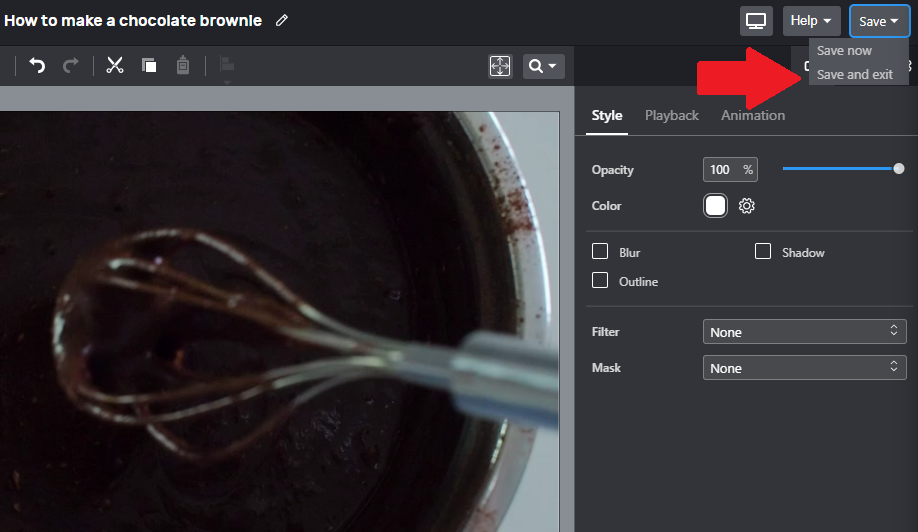Click the desktop preview monitor icon
Image resolution: width=918 pixels, height=532 pixels.
tap(756, 21)
